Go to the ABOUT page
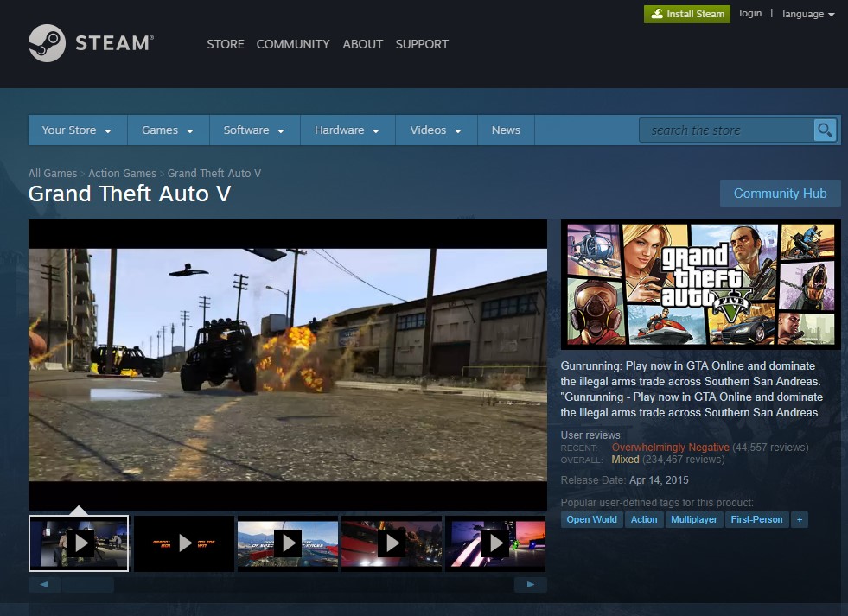Viewport: 848px width, 616px height. (x=363, y=44)
